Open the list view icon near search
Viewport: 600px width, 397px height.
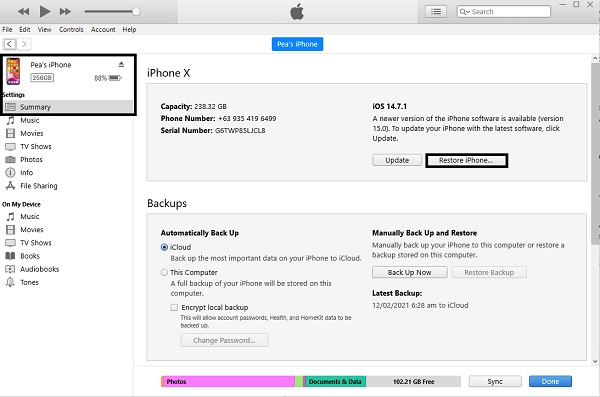(436, 11)
